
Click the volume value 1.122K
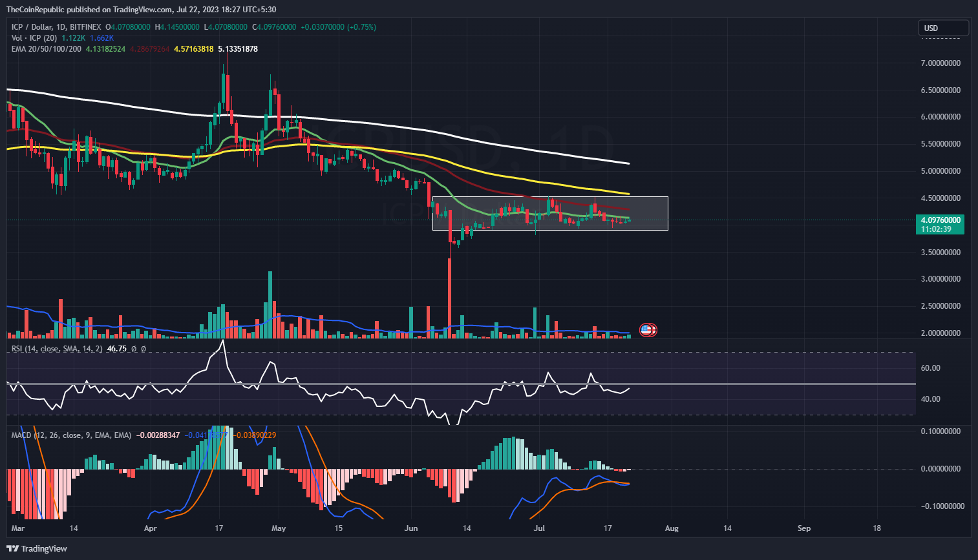(x=74, y=38)
